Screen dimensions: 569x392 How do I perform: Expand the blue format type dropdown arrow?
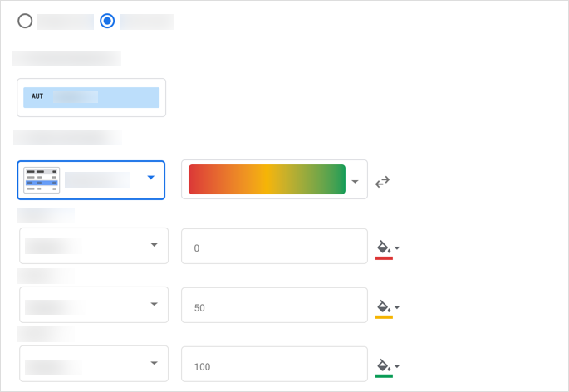tap(150, 178)
